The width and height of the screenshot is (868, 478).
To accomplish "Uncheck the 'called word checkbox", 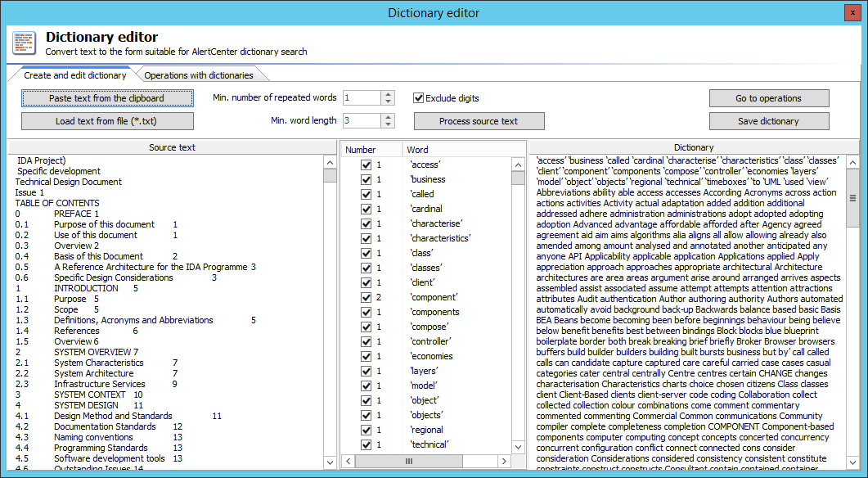I will (366, 194).
